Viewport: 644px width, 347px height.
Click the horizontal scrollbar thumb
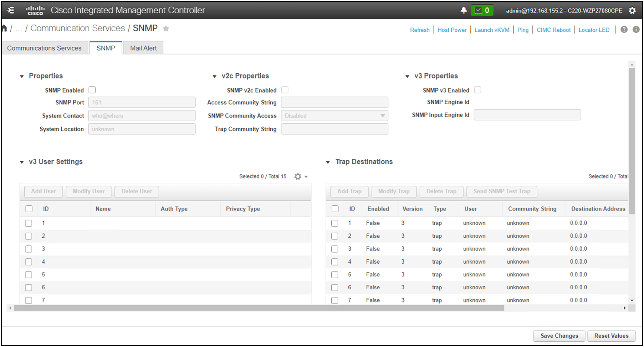point(259,308)
